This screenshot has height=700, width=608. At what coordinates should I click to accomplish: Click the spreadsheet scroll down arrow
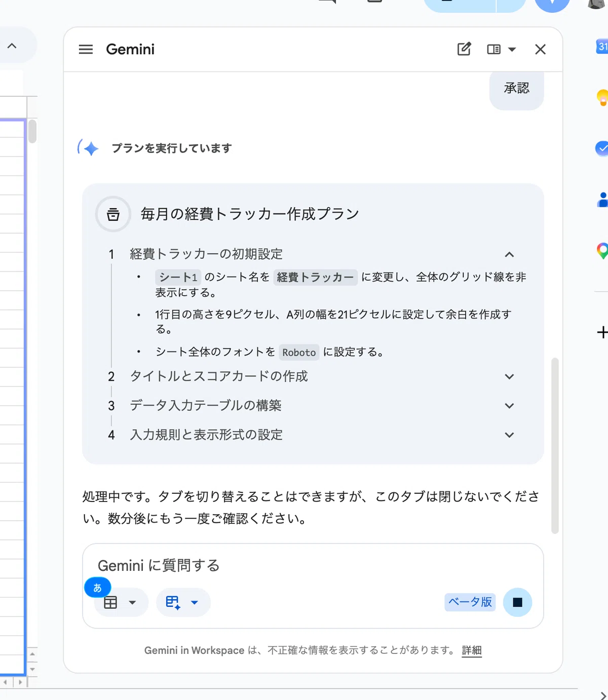point(32,669)
